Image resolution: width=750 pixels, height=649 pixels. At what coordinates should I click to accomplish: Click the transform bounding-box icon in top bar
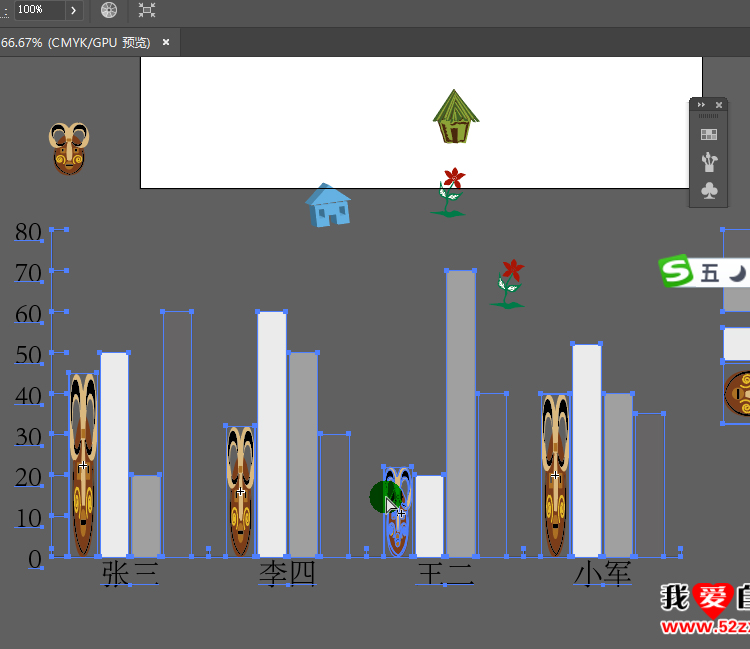[147, 10]
